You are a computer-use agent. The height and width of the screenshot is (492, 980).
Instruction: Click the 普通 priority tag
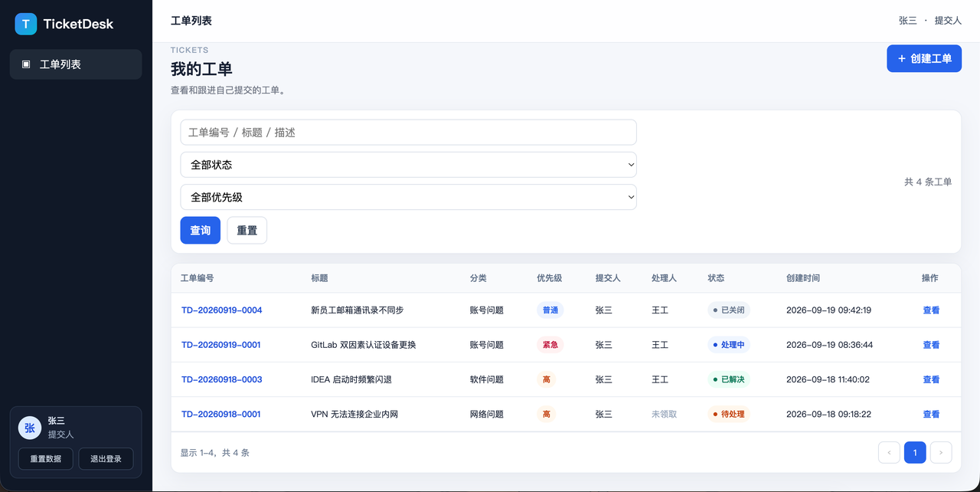(550, 310)
